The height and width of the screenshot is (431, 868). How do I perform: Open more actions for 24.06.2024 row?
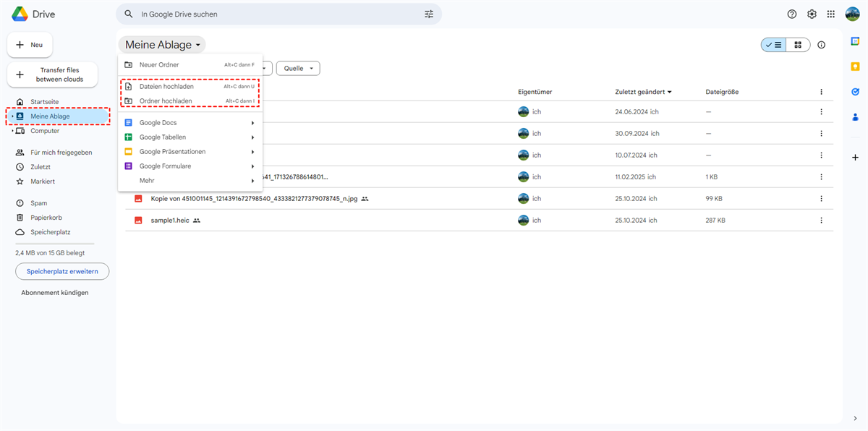click(x=821, y=111)
